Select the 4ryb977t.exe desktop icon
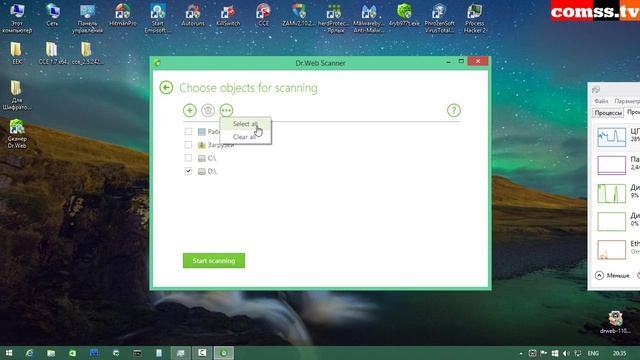 click(x=404, y=16)
